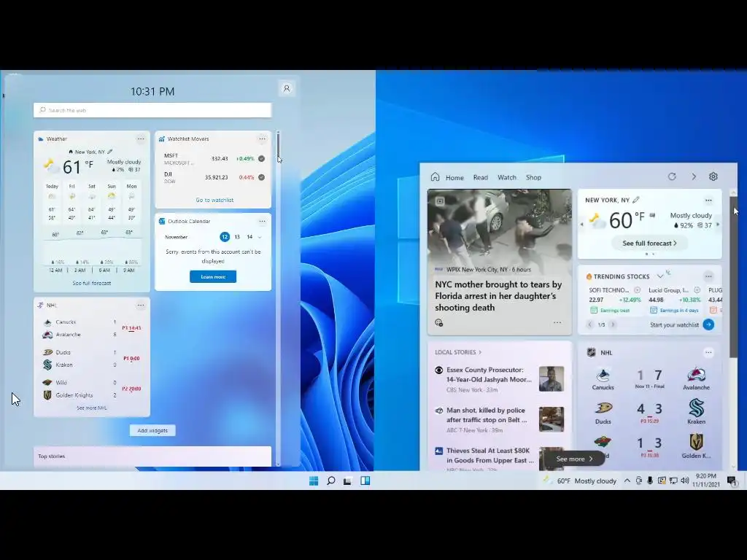The height and width of the screenshot is (560, 747).
Task: Open Windows Start button on taskbar
Action: 314,481
